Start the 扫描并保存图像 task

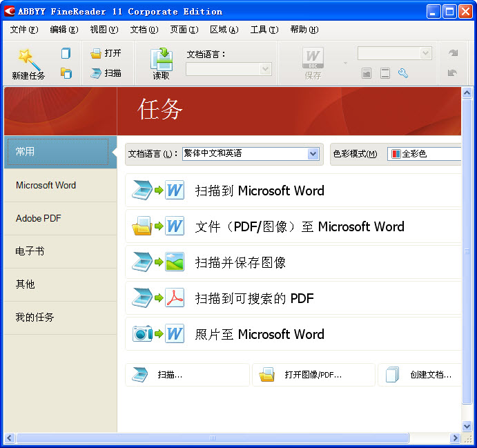pyautogui.click(x=293, y=262)
